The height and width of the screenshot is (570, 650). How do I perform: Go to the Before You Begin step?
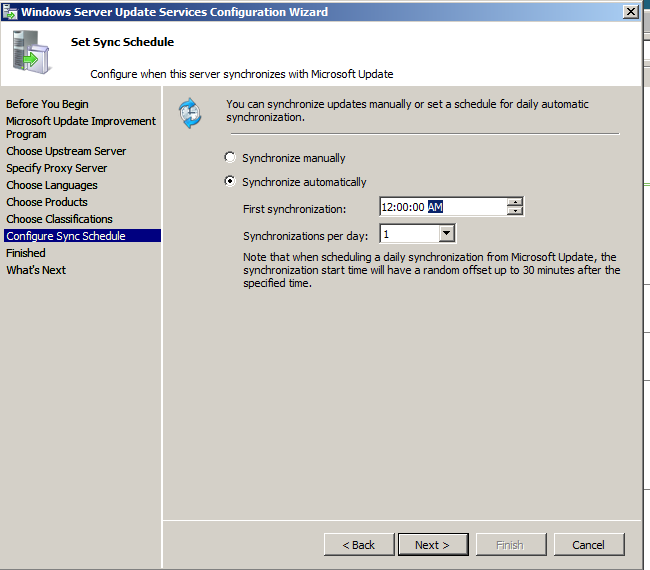(47, 104)
